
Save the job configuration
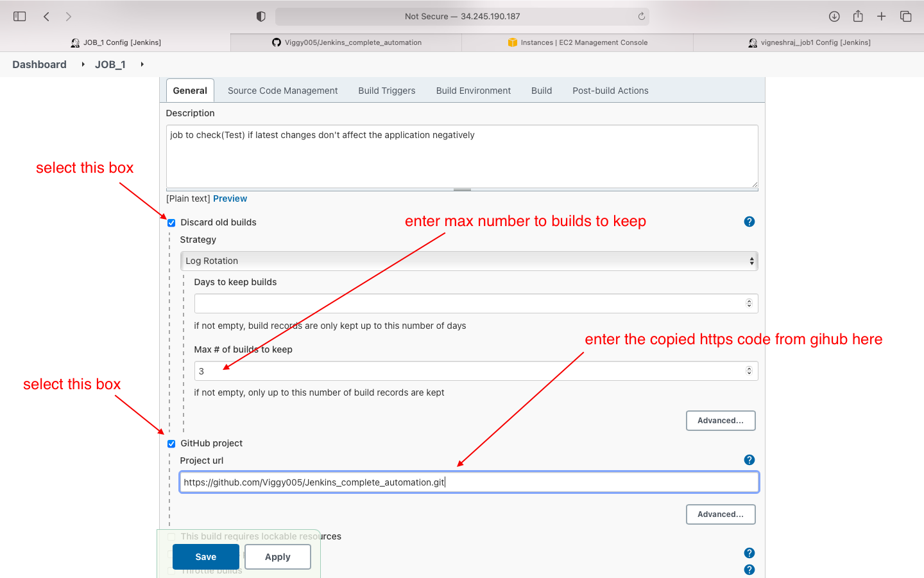click(206, 557)
